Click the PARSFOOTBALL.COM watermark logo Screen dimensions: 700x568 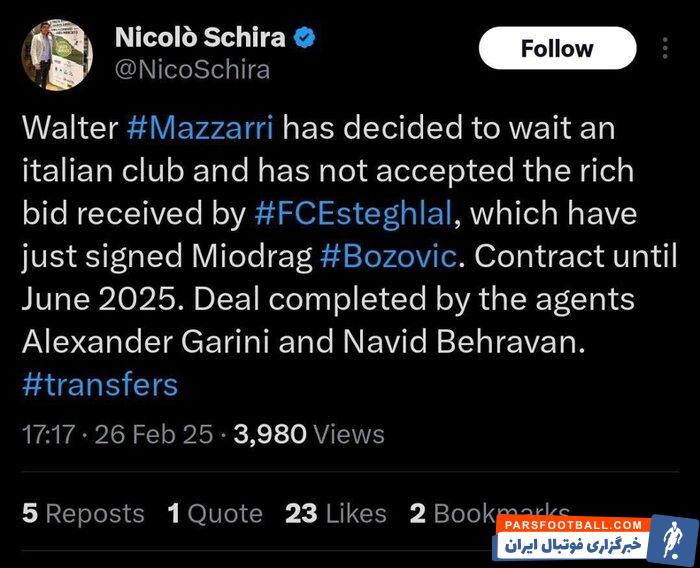coord(568,525)
